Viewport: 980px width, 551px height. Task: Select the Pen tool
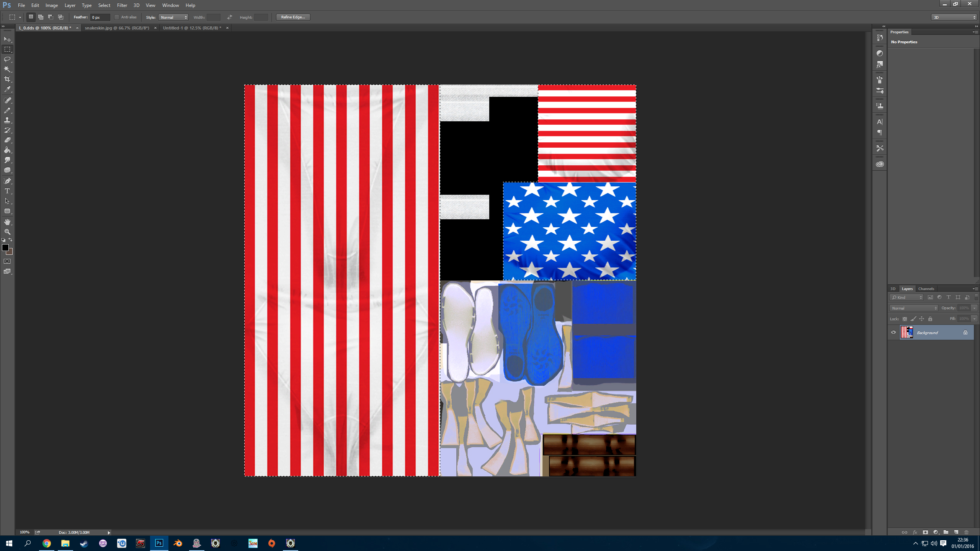7,181
